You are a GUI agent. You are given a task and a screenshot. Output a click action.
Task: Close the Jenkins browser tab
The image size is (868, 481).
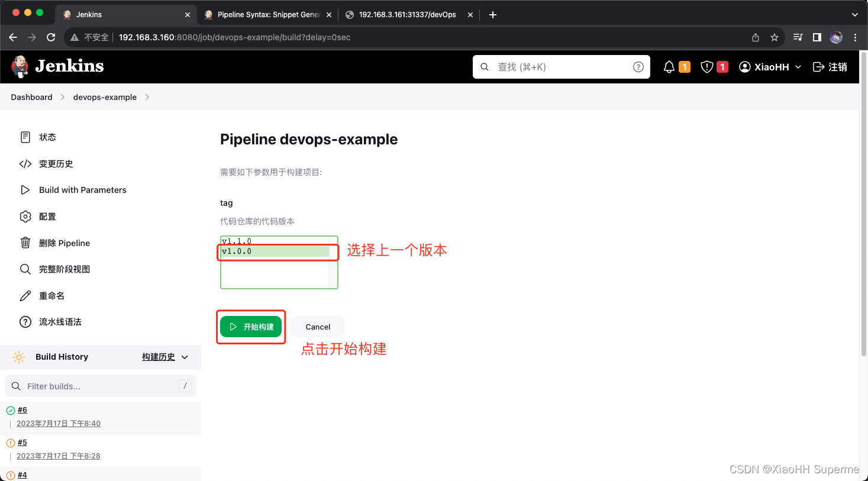coord(188,15)
